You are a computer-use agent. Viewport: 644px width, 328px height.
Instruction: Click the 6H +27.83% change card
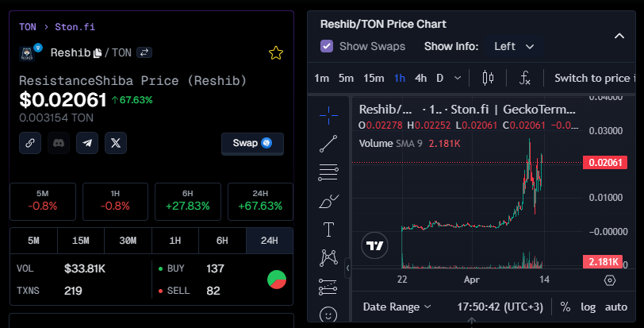[188, 202]
